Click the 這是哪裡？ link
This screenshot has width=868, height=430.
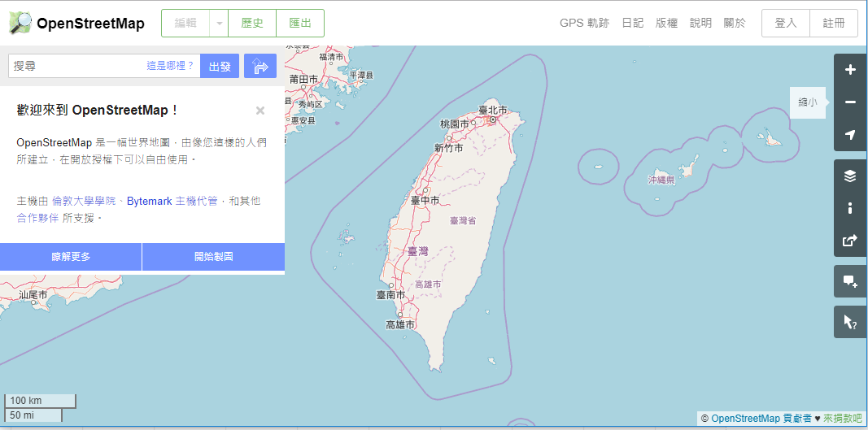(171, 67)
